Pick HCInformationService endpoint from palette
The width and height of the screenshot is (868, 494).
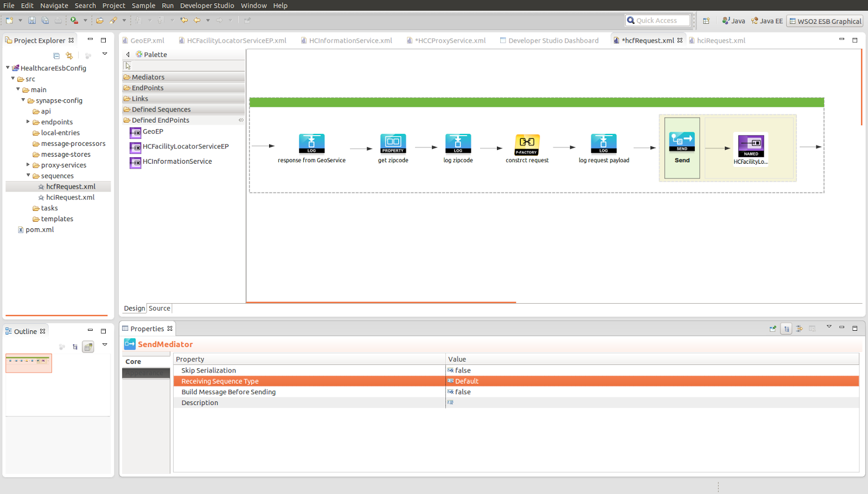[x=171, y=162]
